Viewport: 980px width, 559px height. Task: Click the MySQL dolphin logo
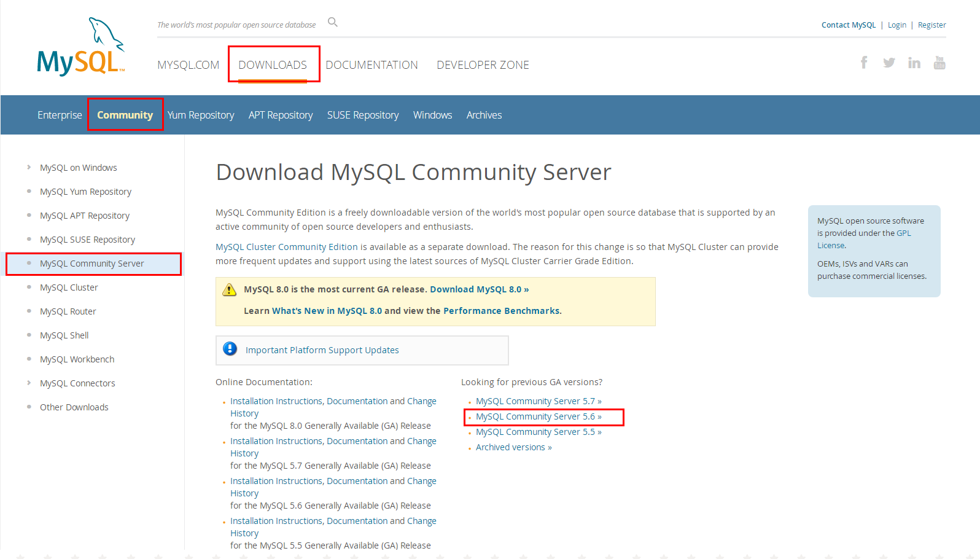pos(81,47)
